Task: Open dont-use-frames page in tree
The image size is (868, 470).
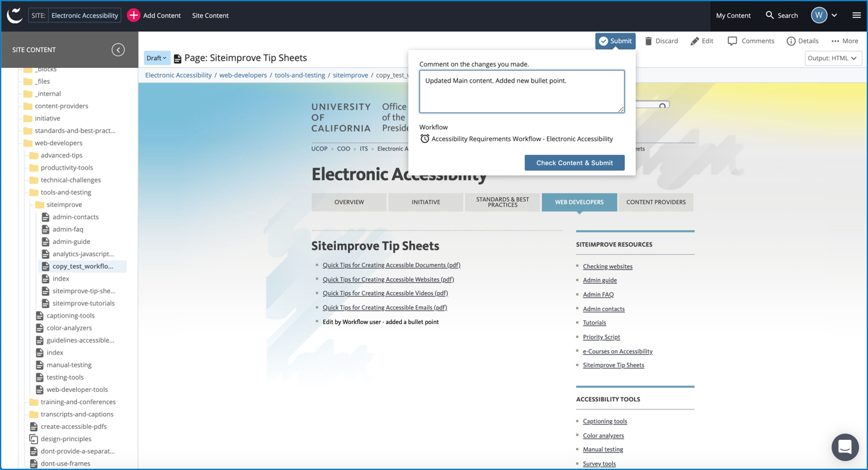Action: pyautogui.click(x=65, y=464)
